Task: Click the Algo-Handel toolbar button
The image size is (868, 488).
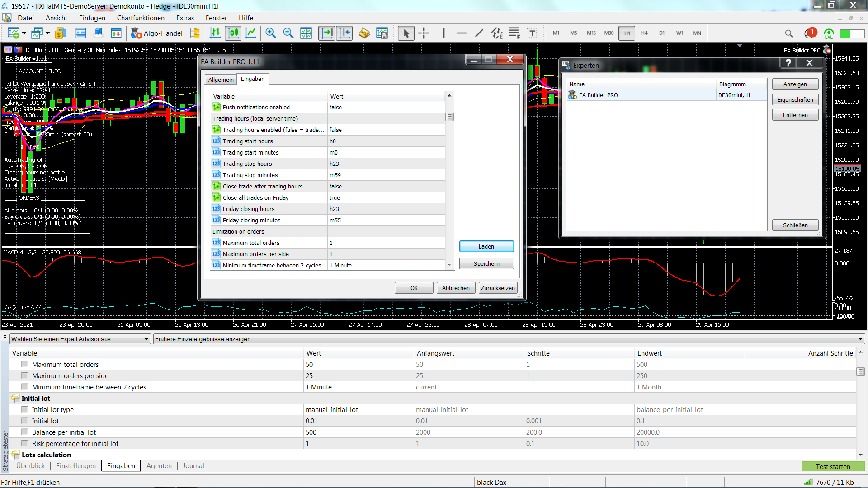Action: [x=157, y=33]
